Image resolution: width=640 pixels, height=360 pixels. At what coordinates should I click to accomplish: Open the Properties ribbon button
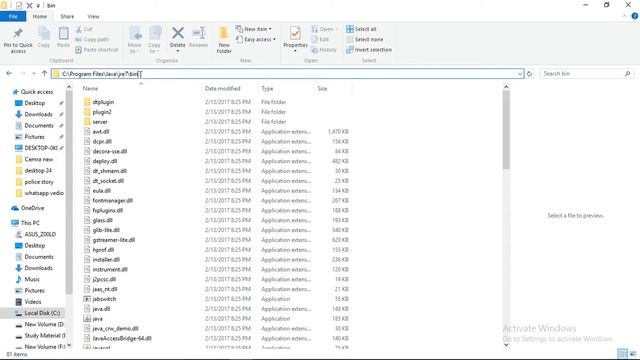point(295,39)
